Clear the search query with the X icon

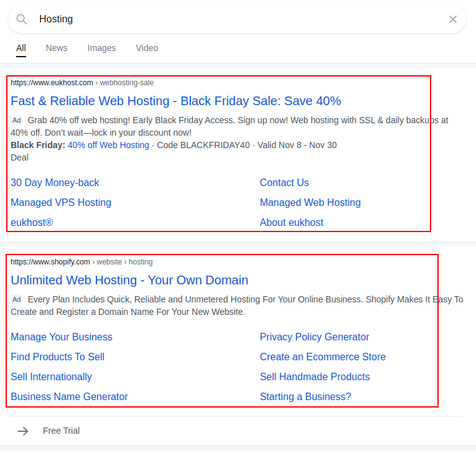(x=452, y=19)
